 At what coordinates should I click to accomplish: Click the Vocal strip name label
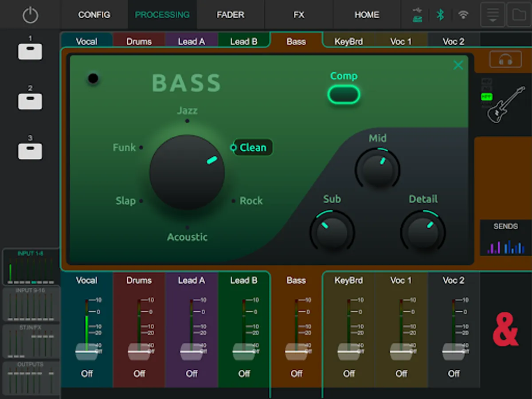[86, 280]
